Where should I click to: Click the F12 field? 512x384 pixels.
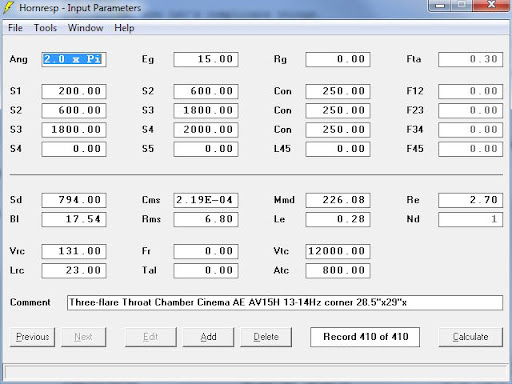tap(470, 91)
